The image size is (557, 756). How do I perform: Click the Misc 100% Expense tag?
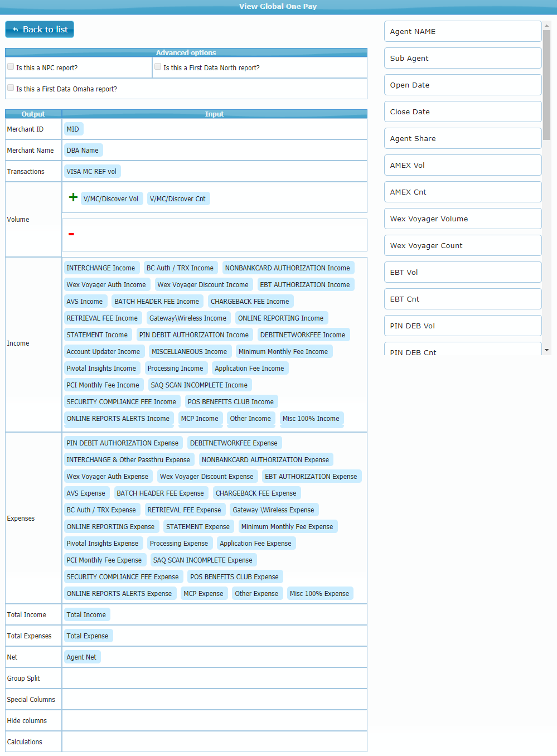click(x=319, y=594)
